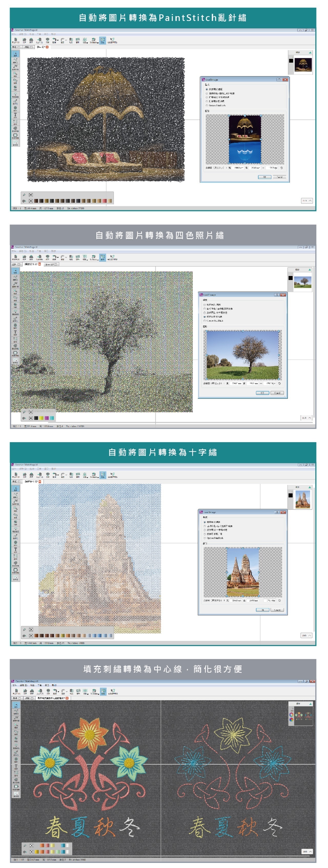Screen dimensions: 328x868
Task: Choose the fourth radio option in the tree Load Image dialog
Action: tap(204, 317)
